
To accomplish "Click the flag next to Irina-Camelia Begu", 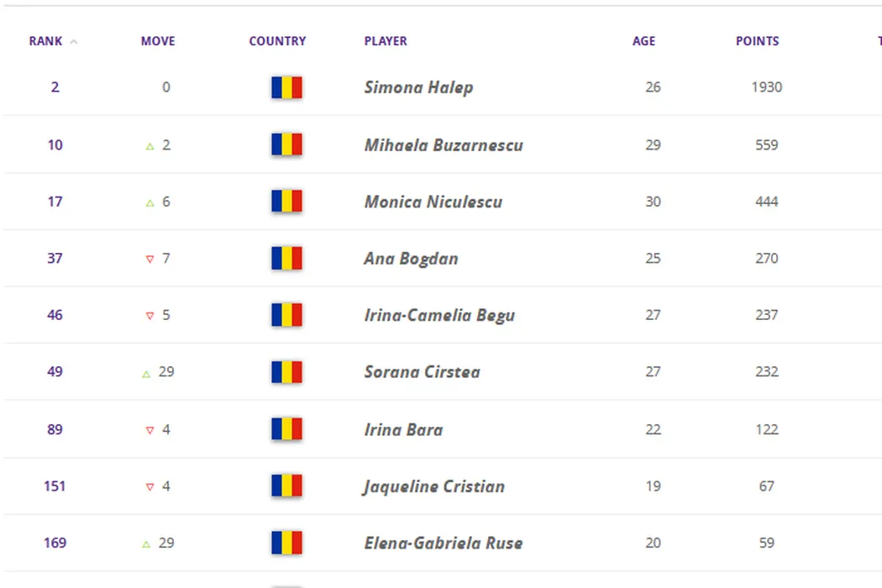I will [x=286, y=315].
